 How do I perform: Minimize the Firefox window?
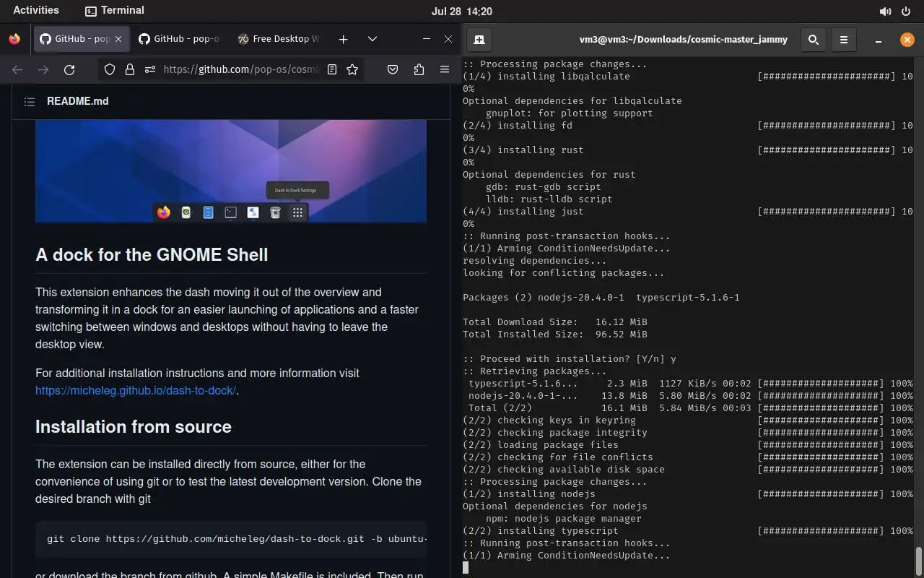427,39
